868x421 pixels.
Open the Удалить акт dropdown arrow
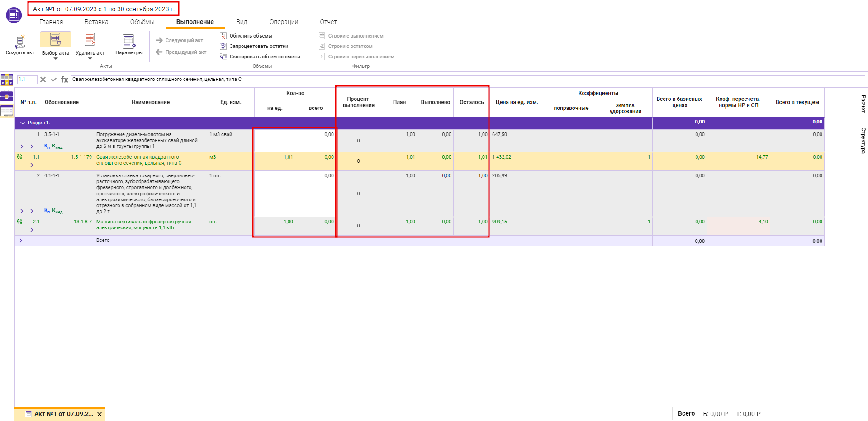pyautogui.click(x=90, y=59)
